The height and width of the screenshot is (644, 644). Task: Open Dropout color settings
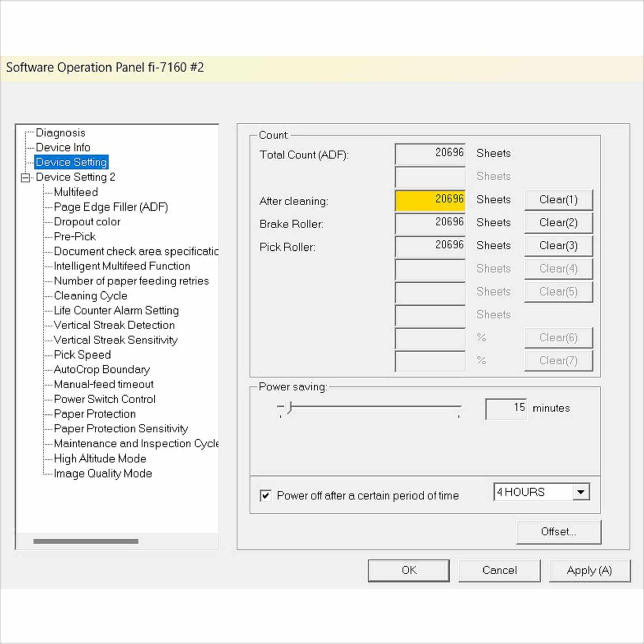point(87,222)
